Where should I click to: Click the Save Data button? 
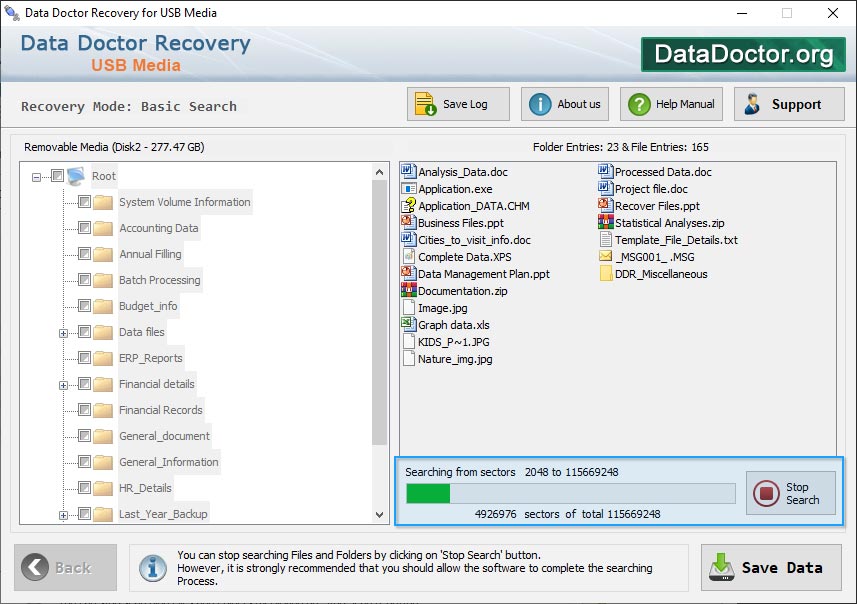click(x=771, y=567)
